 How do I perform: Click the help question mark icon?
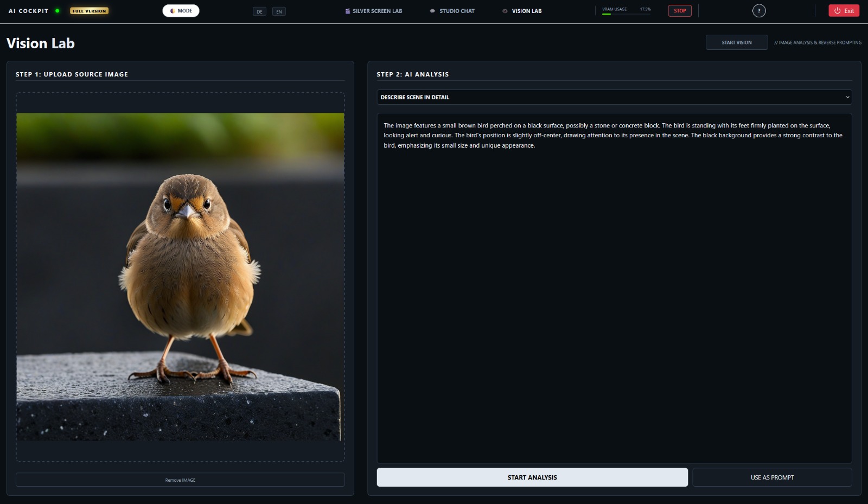[x=759, y=11]
